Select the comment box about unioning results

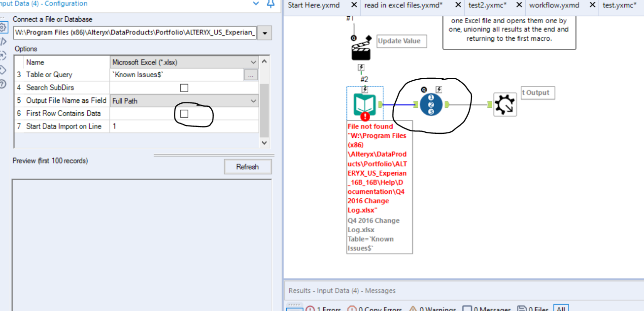coord(509,33)
